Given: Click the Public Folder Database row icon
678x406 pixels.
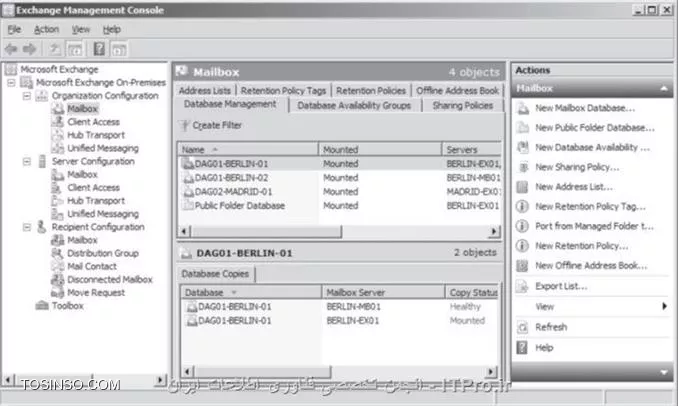Looking at the screenshot, I should (189, 205).
